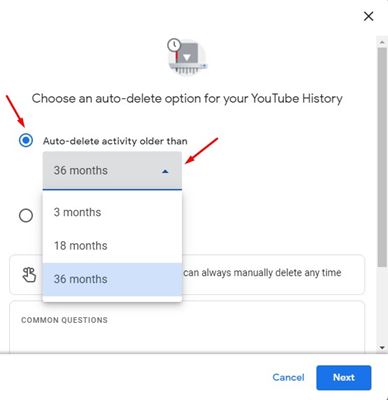Click the shredder clock illustration icon
388x400 pixels.
(187, 57)
